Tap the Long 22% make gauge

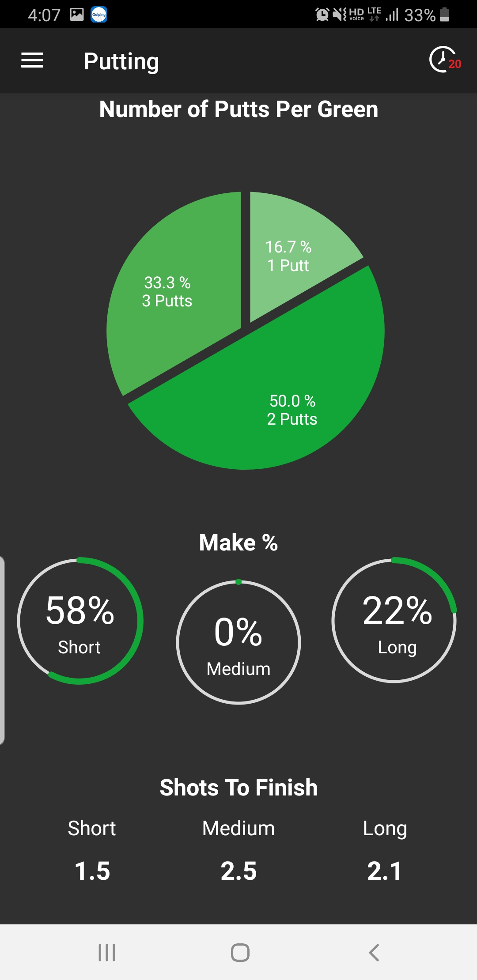coord(394,621)
